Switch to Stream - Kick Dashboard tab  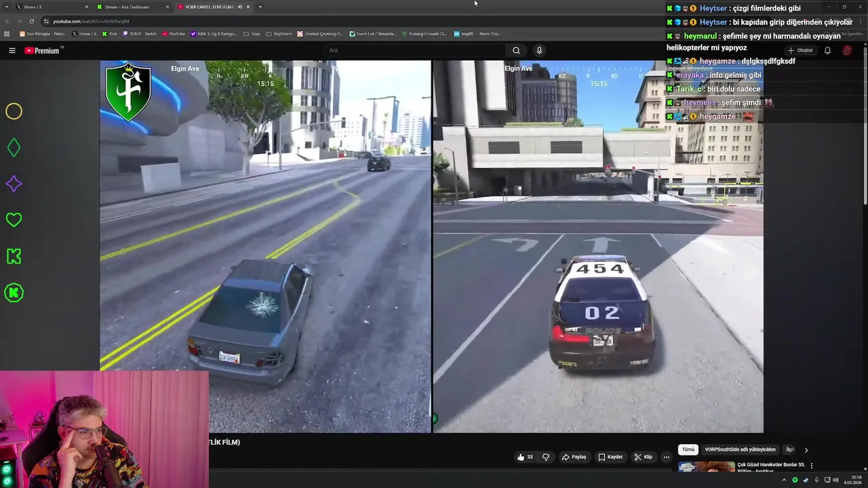tap(132, 7)
